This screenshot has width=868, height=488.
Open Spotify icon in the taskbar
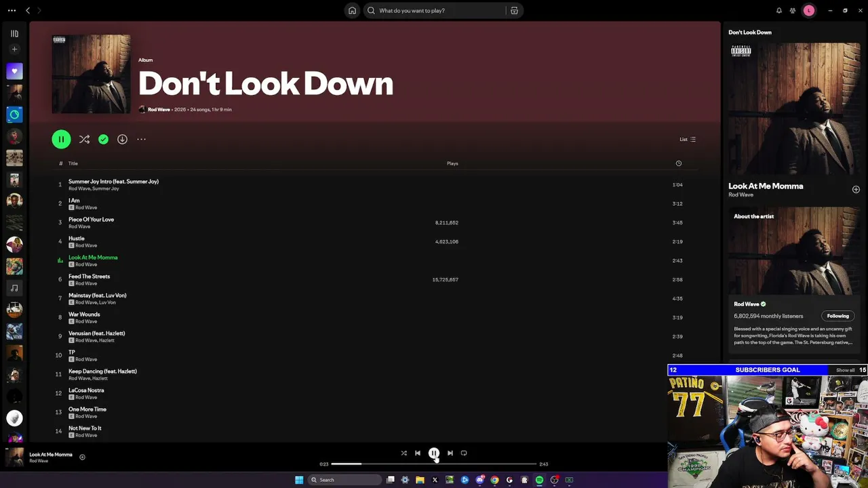tap(539, 480)
